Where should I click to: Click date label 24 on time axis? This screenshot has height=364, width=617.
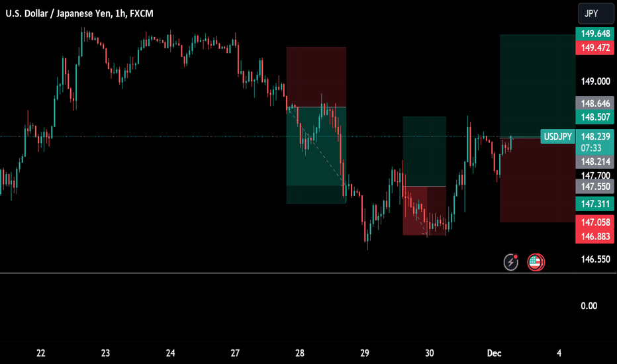pos(170,353)
